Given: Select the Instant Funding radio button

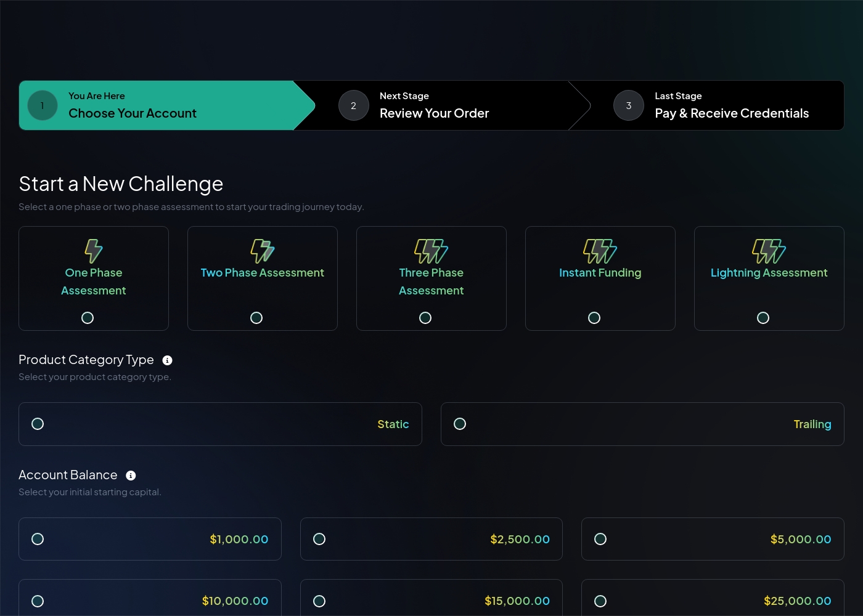Looking at the screenshot, I should click(x=594, y=318).
